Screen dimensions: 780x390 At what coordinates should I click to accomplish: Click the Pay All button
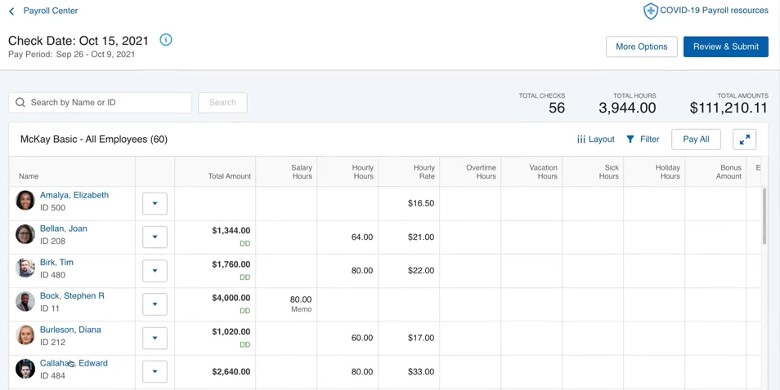696,139
